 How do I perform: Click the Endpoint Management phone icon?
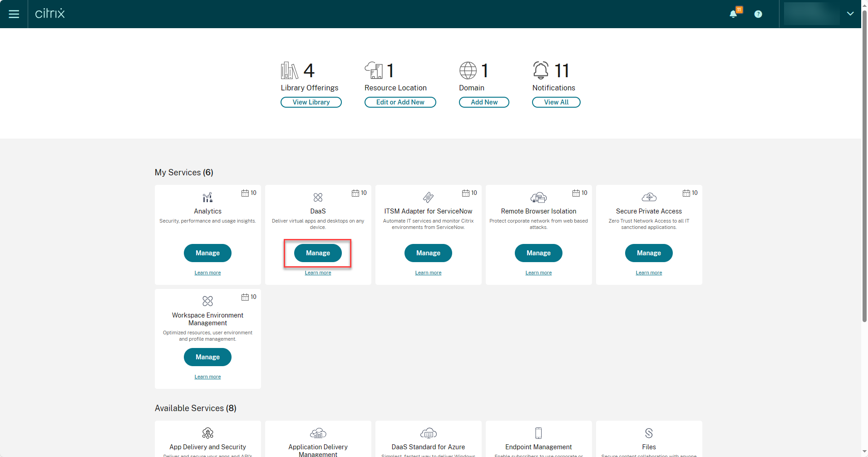click(x=538, y=433)
